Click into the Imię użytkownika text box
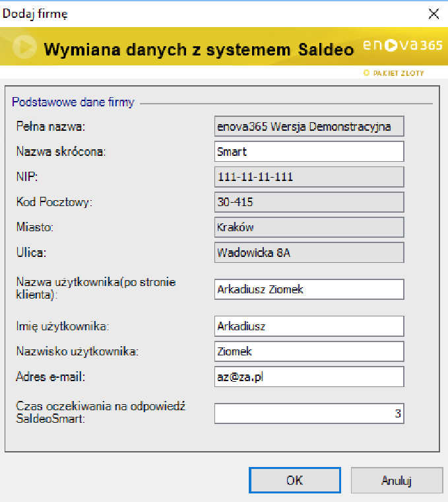Image resolution: width=448 pixels, height=502 pixels. [x=309, y=326]
